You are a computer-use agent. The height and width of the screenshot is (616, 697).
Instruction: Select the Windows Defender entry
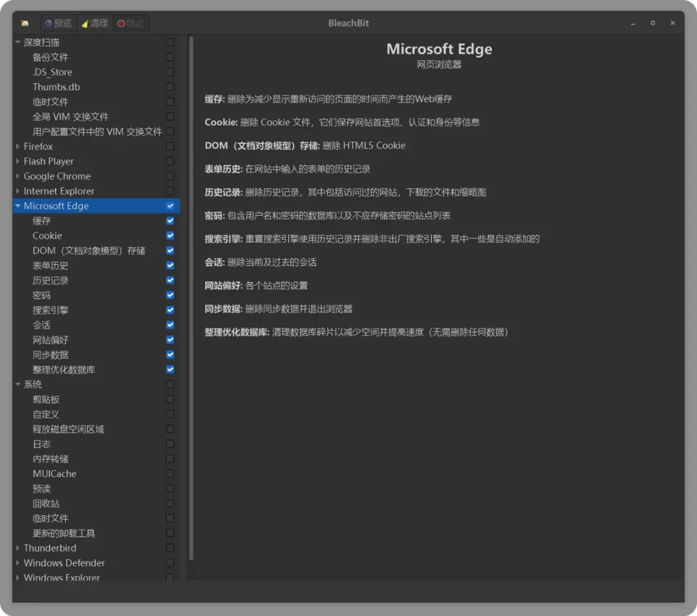pyautogui.click(x=64, y=563)
